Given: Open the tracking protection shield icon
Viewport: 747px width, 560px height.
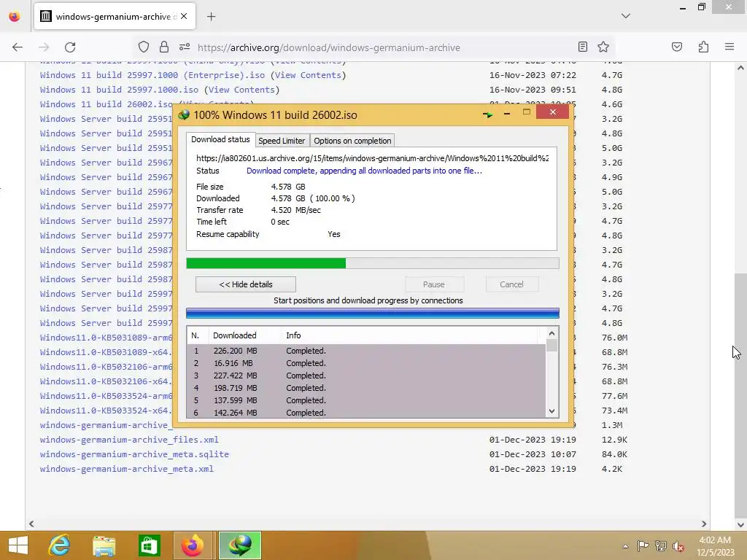Looking at the screenshot, I should (144, 47).
